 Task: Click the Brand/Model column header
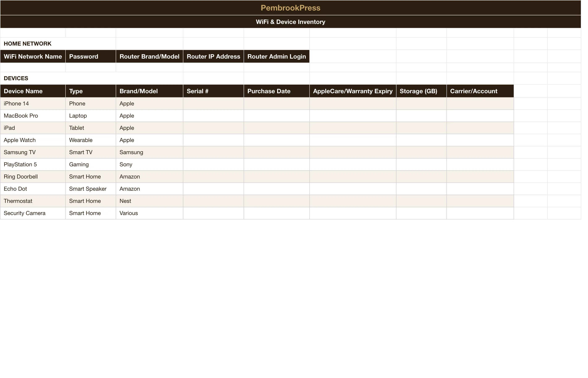point(150,91)
